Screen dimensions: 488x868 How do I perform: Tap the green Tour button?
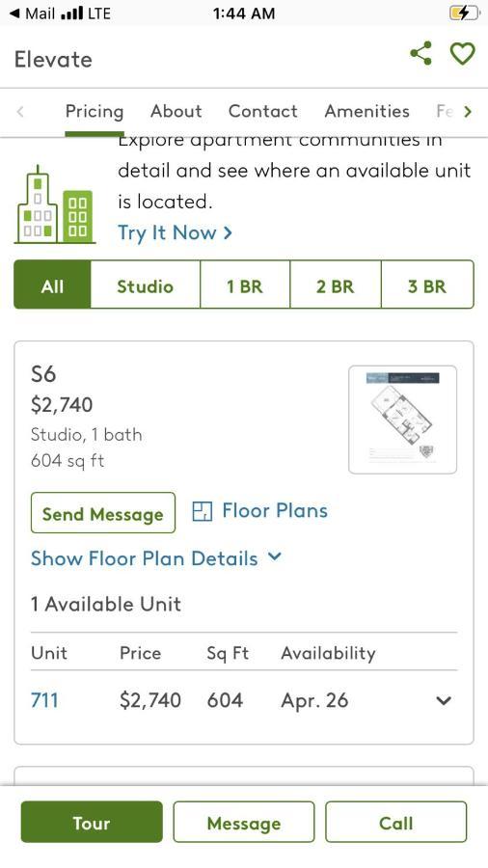[92, 822]
